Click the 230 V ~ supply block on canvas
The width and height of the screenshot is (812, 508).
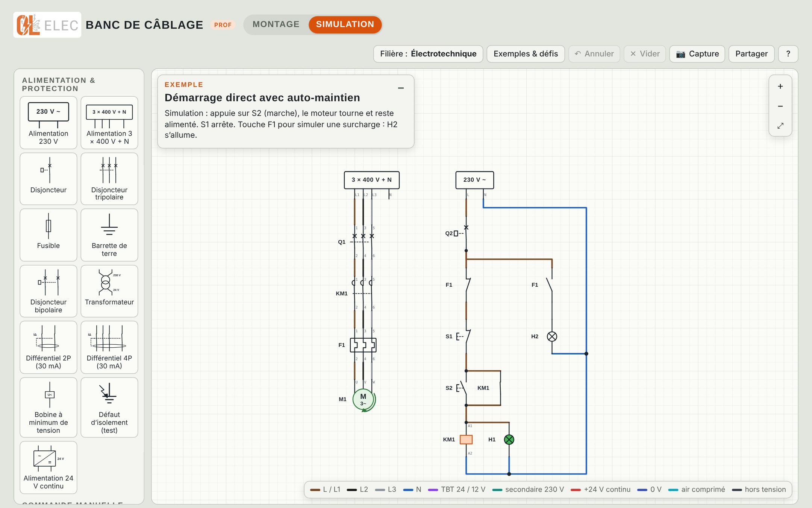(x=474, y=180)
